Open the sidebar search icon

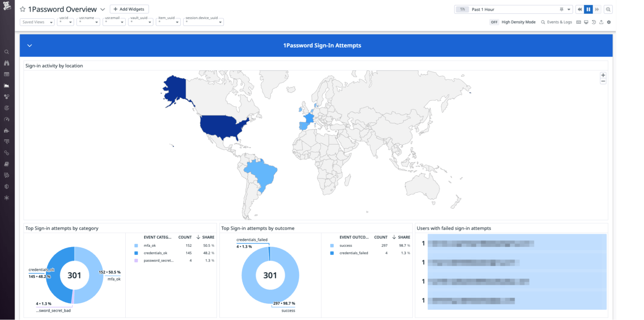tap(6, 52)
